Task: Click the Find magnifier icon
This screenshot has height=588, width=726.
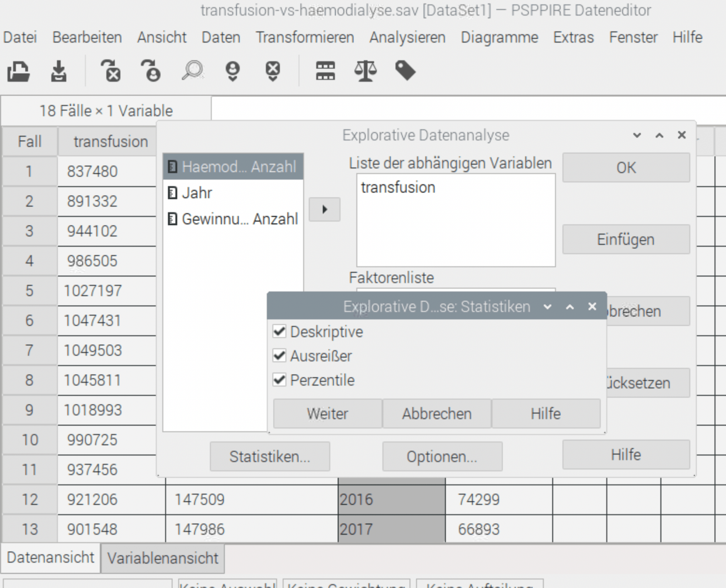Action: [x=192, y=71]
